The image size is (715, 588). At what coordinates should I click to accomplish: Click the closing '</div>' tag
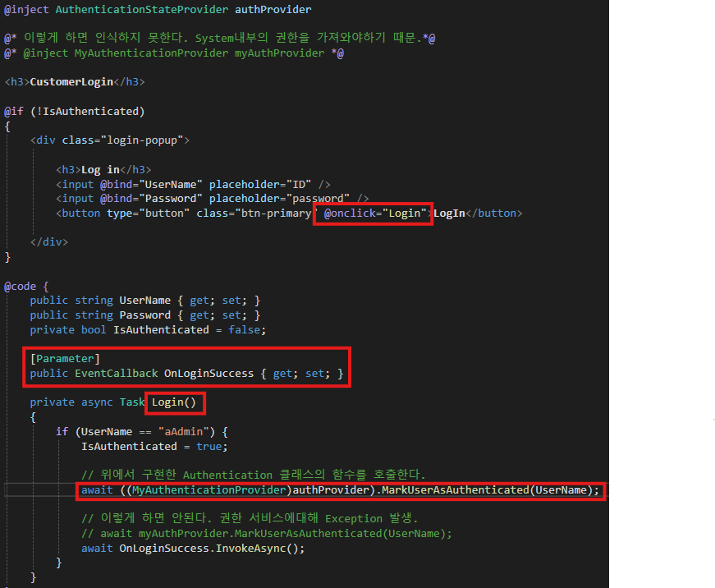48,242
